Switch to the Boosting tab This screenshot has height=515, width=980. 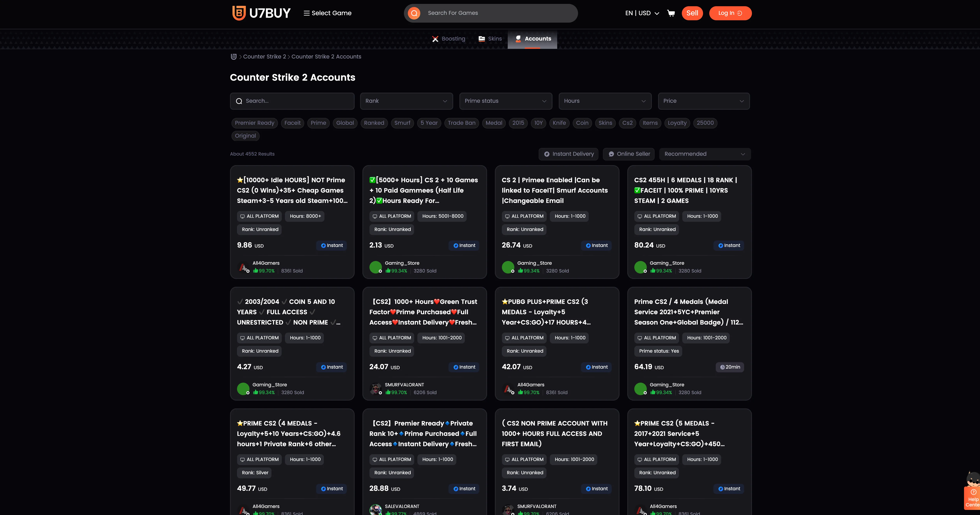coord(449,39)
